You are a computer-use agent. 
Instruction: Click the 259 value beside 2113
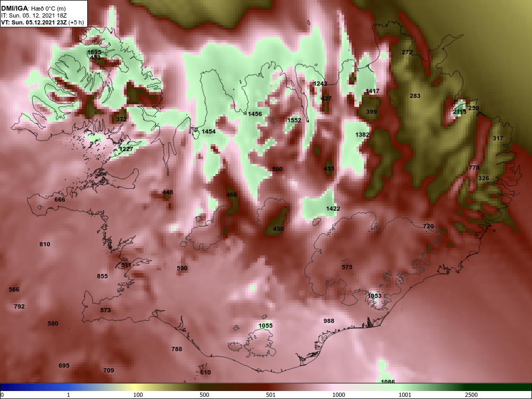click(x=473, y=108)
